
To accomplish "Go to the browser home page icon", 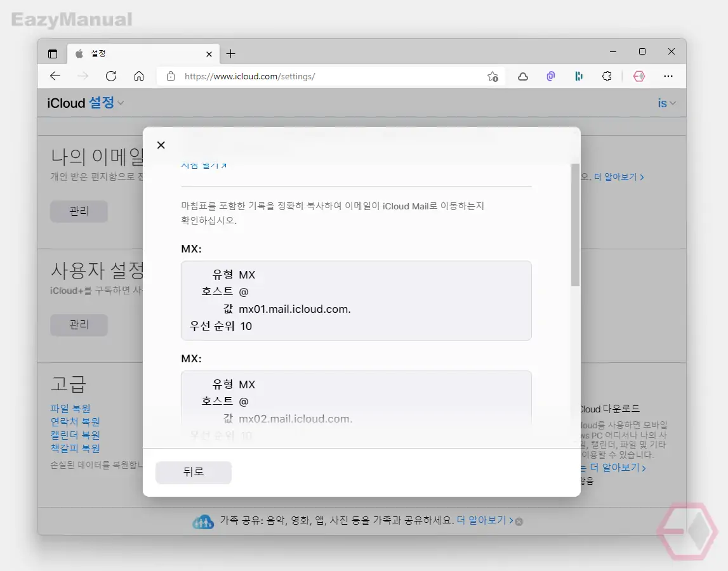I will tap(139, 76).
